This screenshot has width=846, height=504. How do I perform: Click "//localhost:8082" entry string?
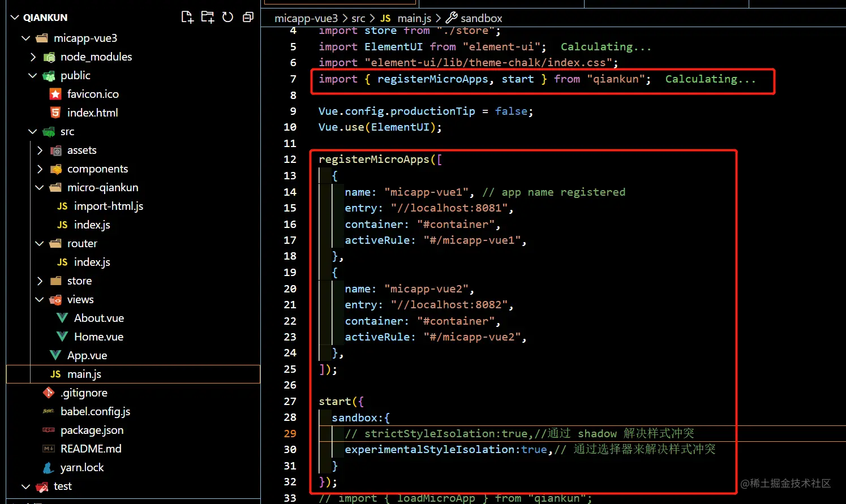click(449, 305)
